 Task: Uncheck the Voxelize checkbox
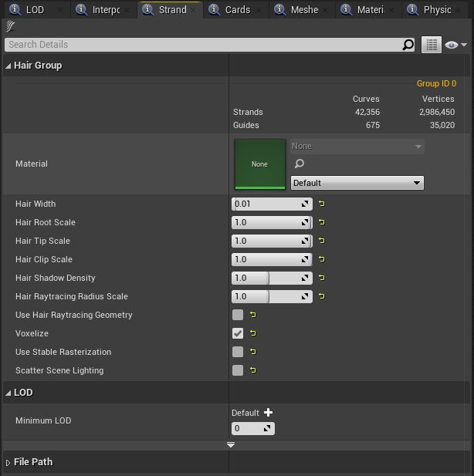click(x=238, y=333)
